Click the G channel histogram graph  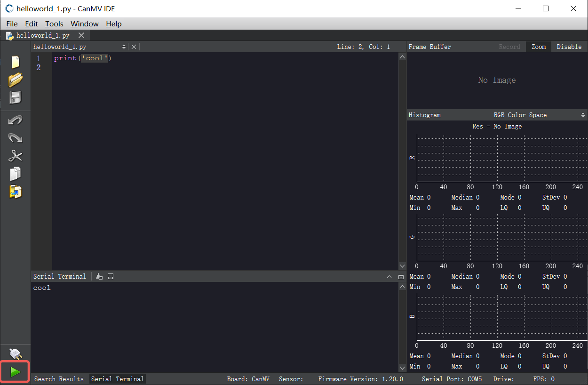coord(501,237)
